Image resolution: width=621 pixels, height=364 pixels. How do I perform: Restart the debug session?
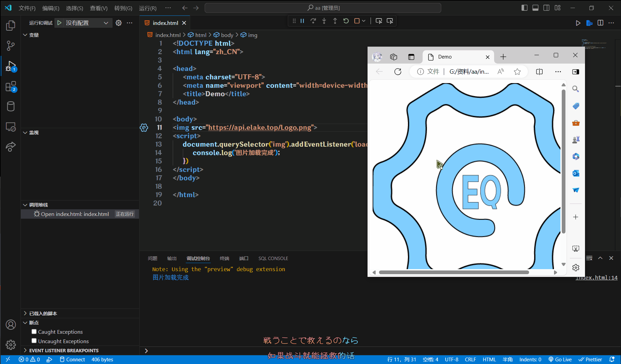point(346,21)
